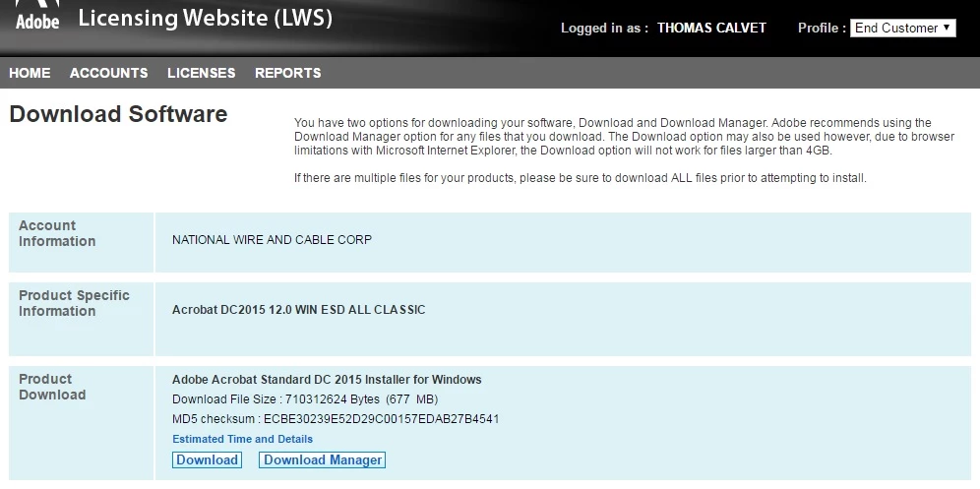This screenshot has height=489, width=980.
Task: Click the sentence about downloading ALL files
Action: [x=580, y=178]
